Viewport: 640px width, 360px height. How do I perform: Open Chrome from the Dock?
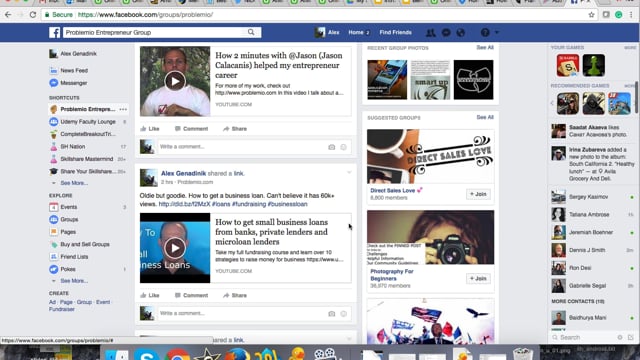tap(177, 355)
